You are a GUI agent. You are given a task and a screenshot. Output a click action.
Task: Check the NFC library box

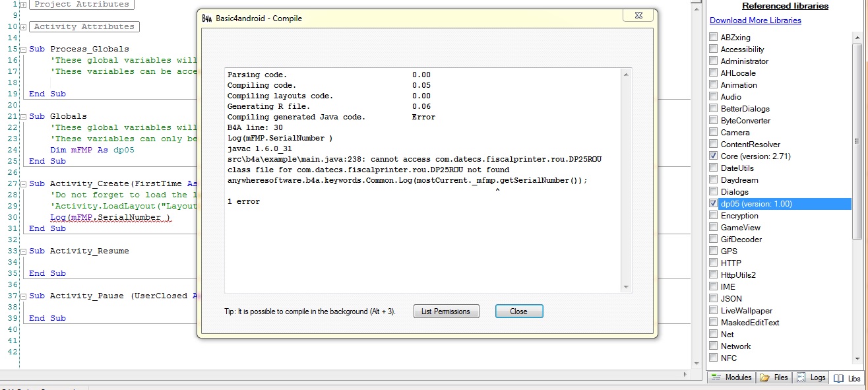[x=714, y=358]
